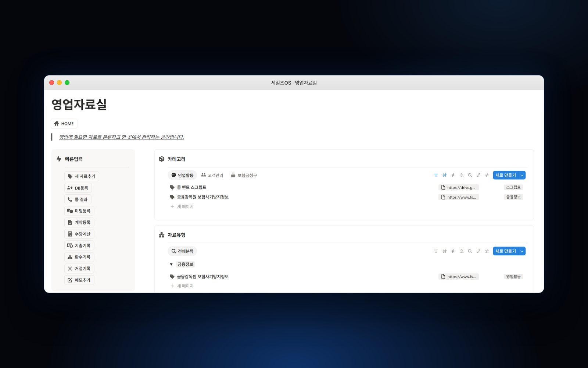The width and height of the screenshot is (588, 368).
Task: Click the 지출기록 button
Action: click(79, 245)
